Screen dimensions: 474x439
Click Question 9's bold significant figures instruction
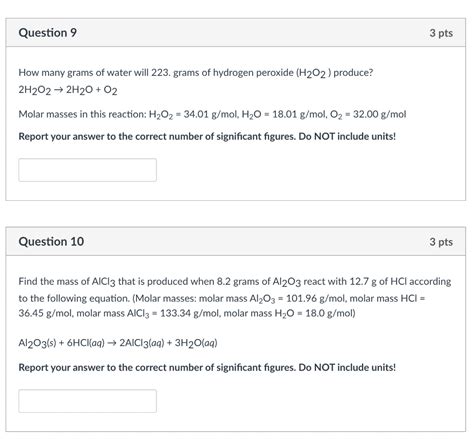click(x=207, y=136)
